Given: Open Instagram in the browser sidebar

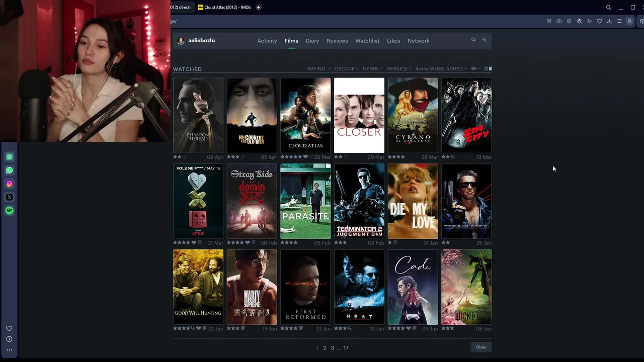Looking at the screenshot, I should [9, 184].
